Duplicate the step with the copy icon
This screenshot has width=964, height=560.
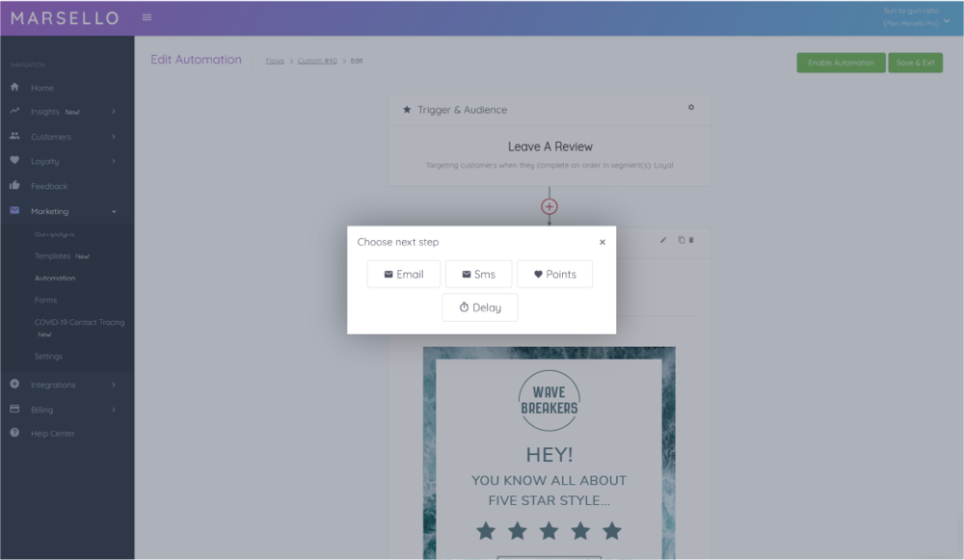click(680, 240)
